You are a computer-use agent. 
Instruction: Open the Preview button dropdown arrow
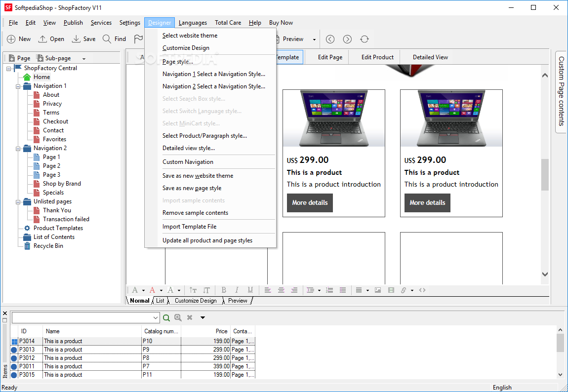(314, 39)
